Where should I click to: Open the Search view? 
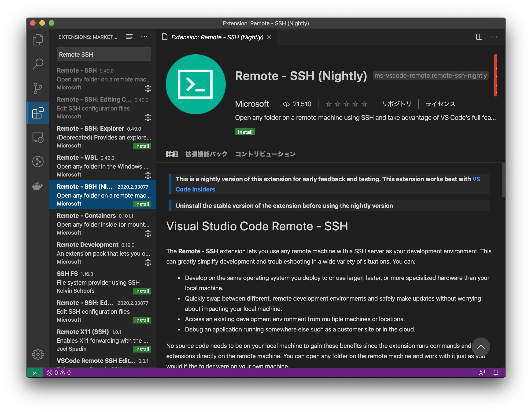coord(38,64)
